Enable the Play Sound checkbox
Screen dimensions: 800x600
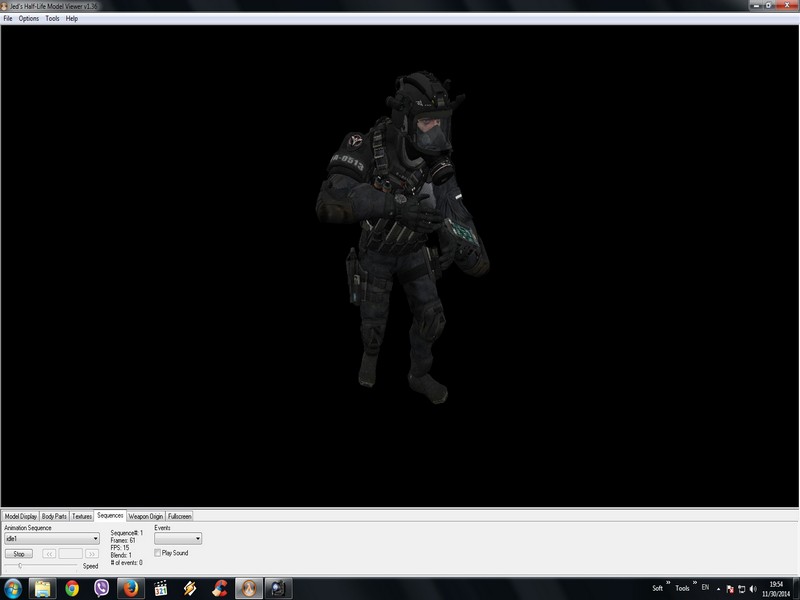click(158, 553)
